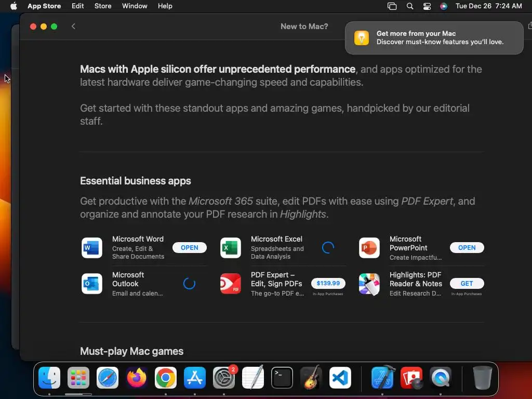Image resolution: width=532 pixels, height=399 pixels.
Task: Open Spotlight search in the menu bar
Action: (410, 6)
